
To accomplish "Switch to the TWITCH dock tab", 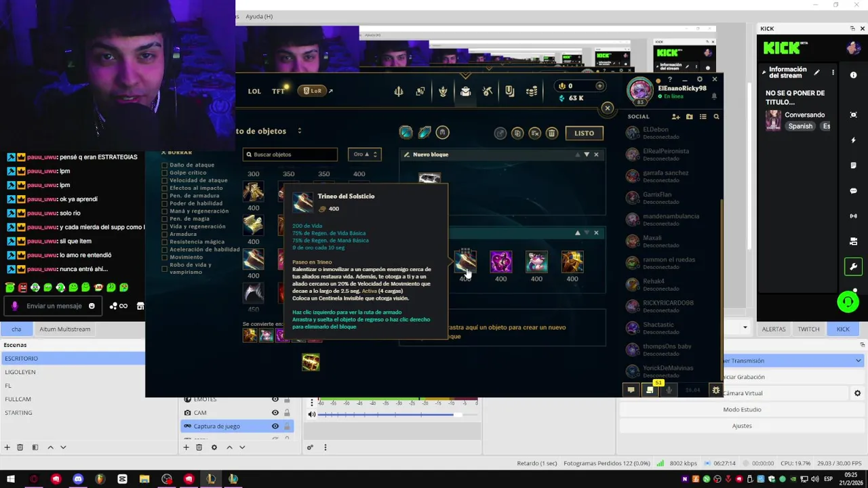I will pyautogui.click(x=808, y=329).
